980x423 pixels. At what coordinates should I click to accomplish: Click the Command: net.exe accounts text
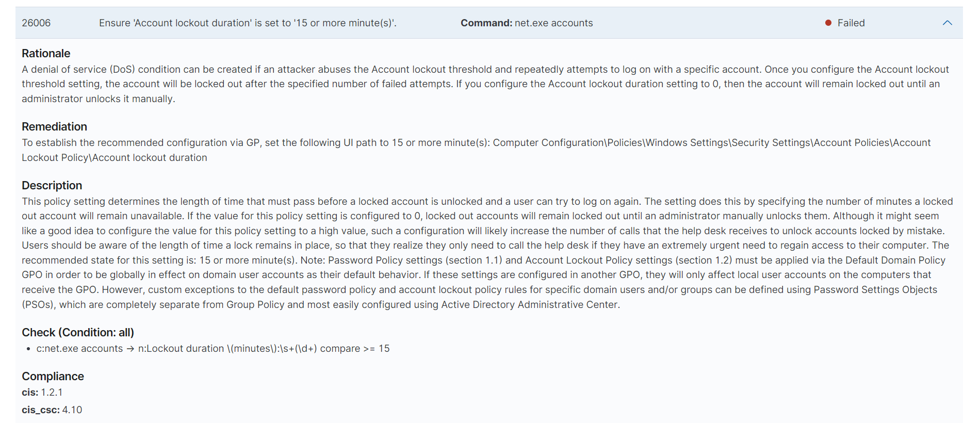coord(527,23)
